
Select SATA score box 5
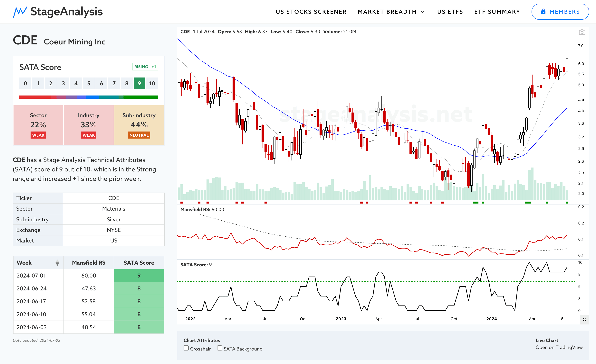point(89,84)
